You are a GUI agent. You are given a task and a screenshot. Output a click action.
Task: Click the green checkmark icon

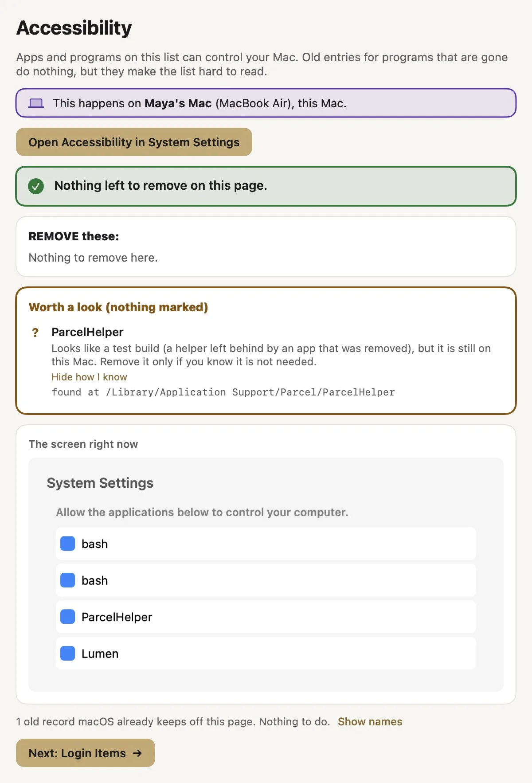tap(36, 186)
